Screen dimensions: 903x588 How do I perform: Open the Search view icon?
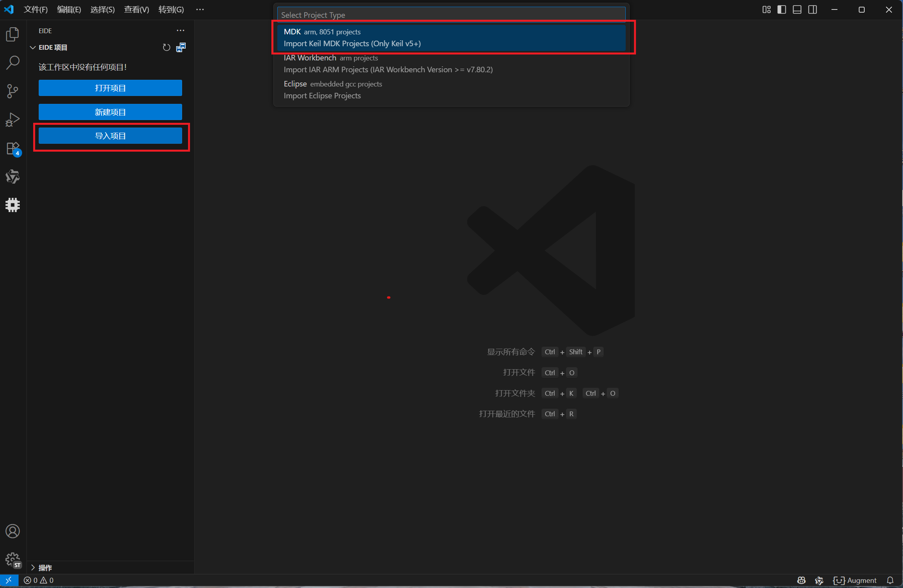(13, 63)
